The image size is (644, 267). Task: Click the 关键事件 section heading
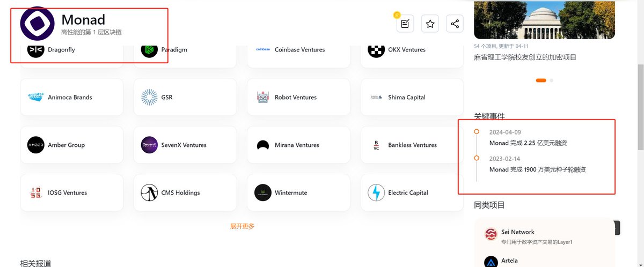pos(489,116)
